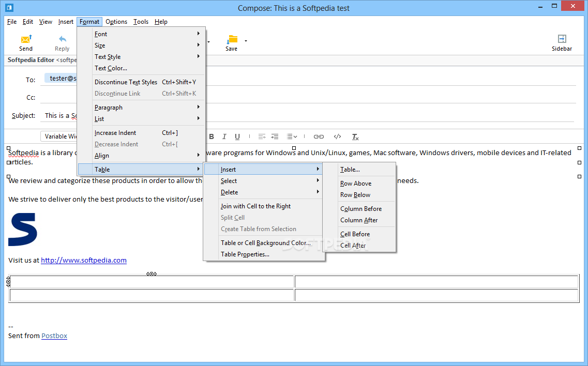Click the top-right table cell
This screenshot has height=366, width=588.
pos(436,282)
